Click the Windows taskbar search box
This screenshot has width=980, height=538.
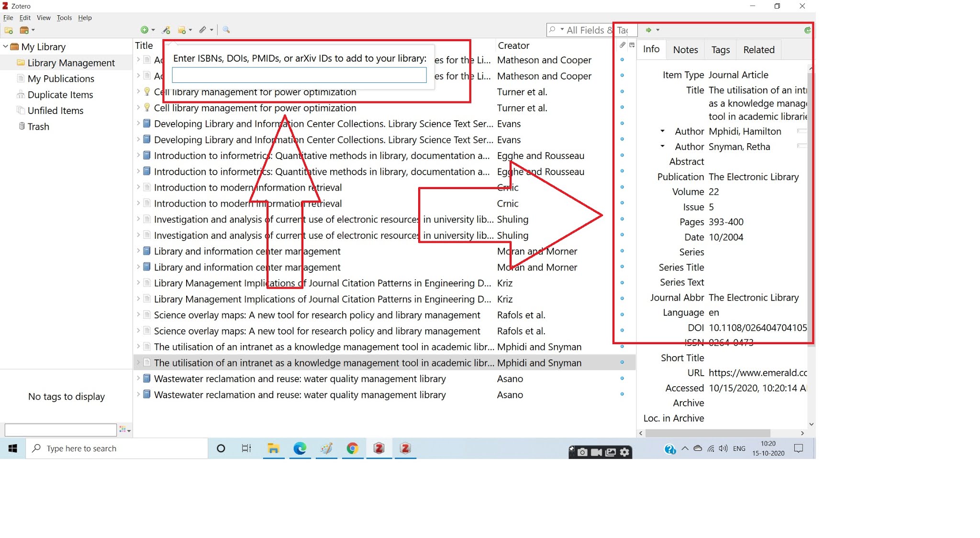[117, 448]
